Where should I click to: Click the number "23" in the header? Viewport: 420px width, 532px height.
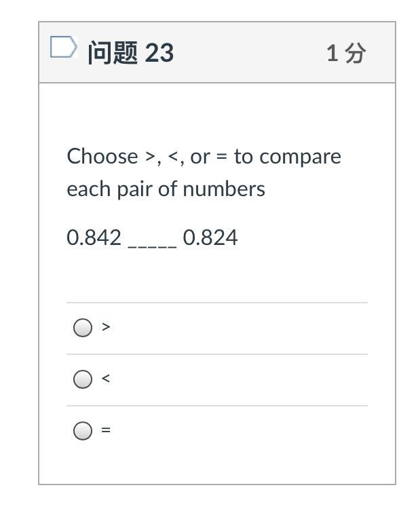159,53
